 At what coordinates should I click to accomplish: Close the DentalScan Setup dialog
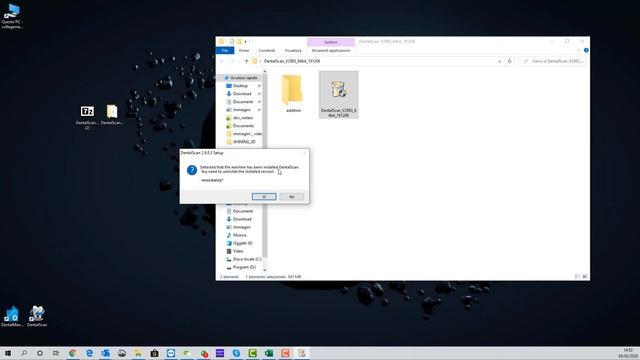pyautogui.click(x=304, y=153)
